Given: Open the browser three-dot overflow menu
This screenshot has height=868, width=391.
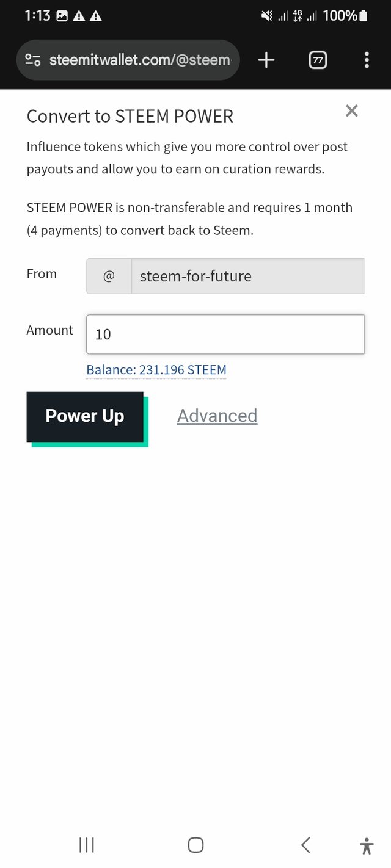Looking at the screenshot, I should click(367, 60).
